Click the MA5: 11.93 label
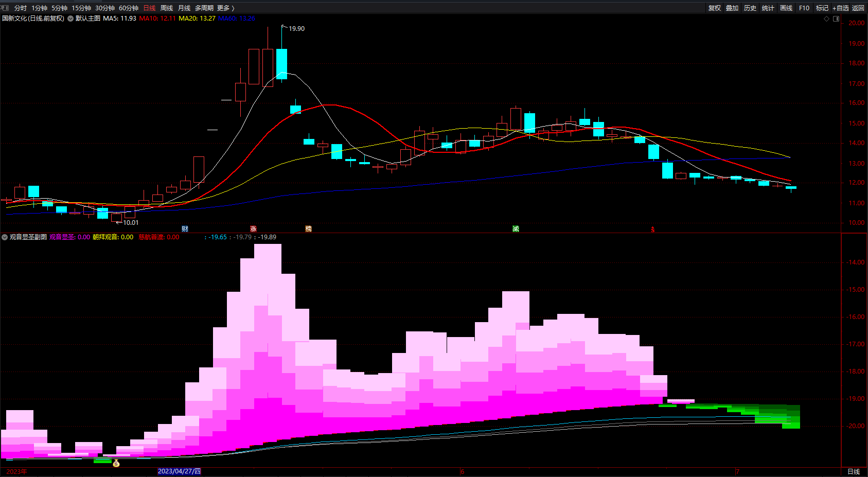The height and width of the screenshot is (477, 868). point(119,19)
